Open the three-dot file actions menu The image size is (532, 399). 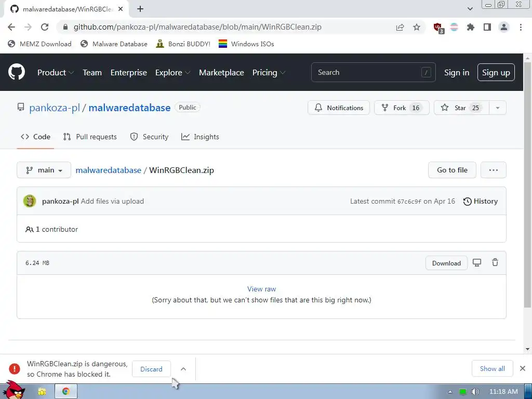[x=494, y=170]
